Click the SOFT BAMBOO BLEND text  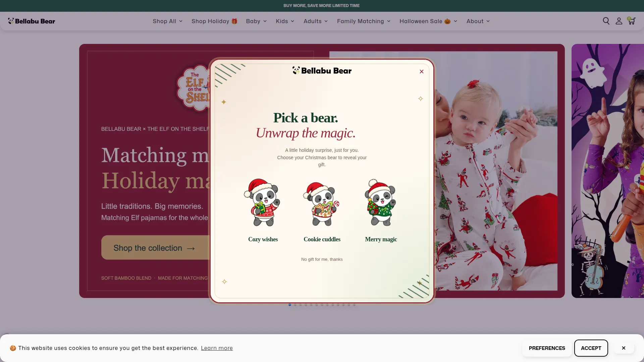[126, 278]
